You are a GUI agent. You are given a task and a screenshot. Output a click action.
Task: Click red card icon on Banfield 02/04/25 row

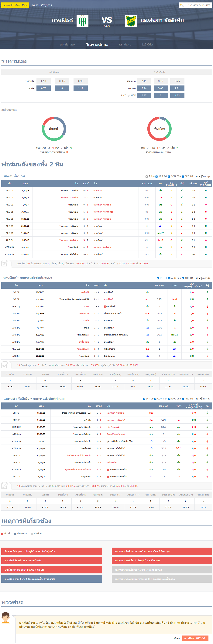87,349
